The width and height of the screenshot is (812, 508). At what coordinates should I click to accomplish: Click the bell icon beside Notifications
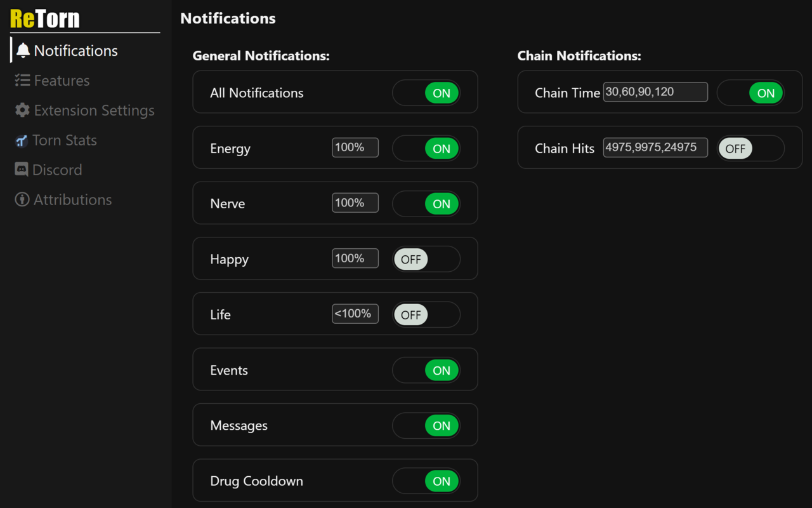pos(23,51)
